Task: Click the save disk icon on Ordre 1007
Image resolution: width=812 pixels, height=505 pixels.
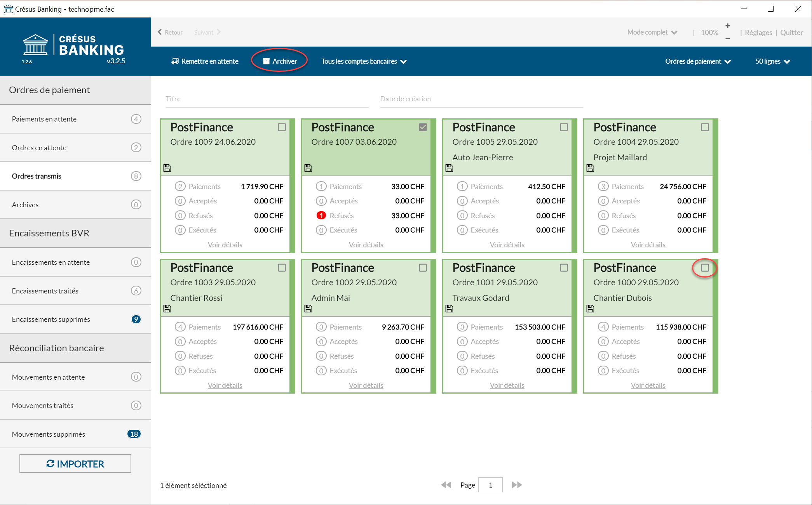Action: 308,168
